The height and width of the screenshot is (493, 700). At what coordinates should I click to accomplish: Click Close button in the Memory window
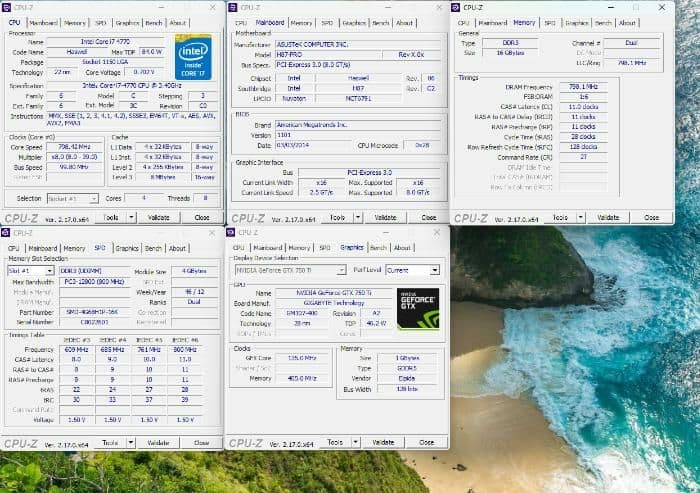click(x=652, y=217)
